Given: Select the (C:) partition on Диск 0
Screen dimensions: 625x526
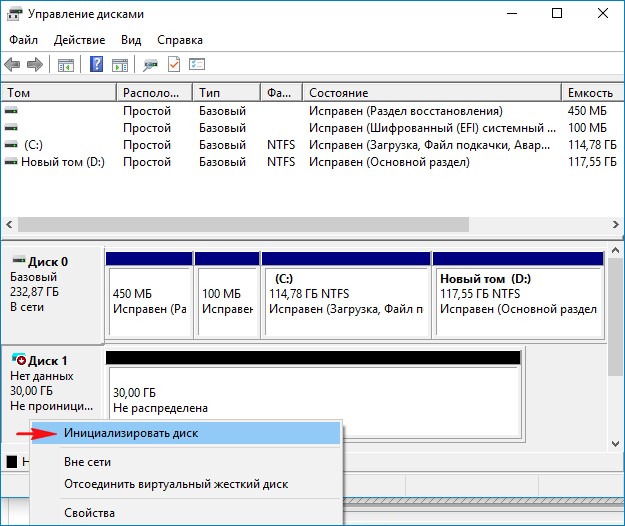Looking at the screenshot, I should click(x=345, y=296).
